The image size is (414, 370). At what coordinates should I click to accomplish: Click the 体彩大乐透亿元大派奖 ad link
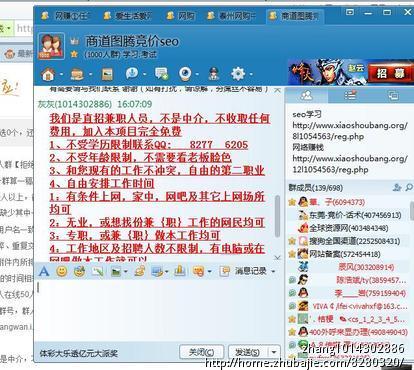79,353
